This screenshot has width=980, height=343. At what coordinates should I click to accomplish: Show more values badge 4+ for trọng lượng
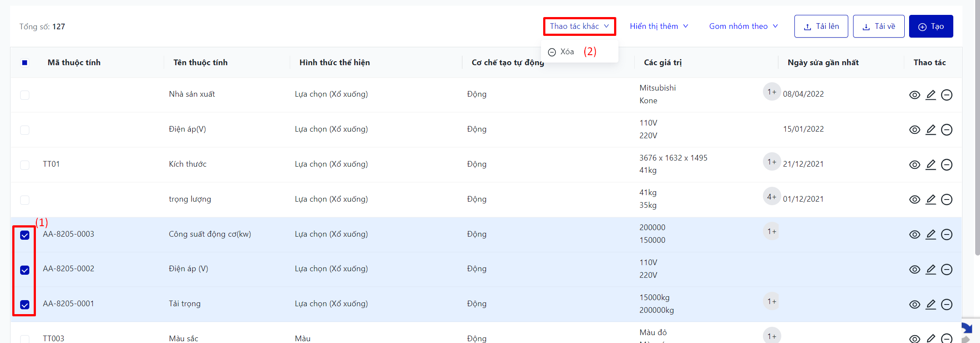pos(771,197)
